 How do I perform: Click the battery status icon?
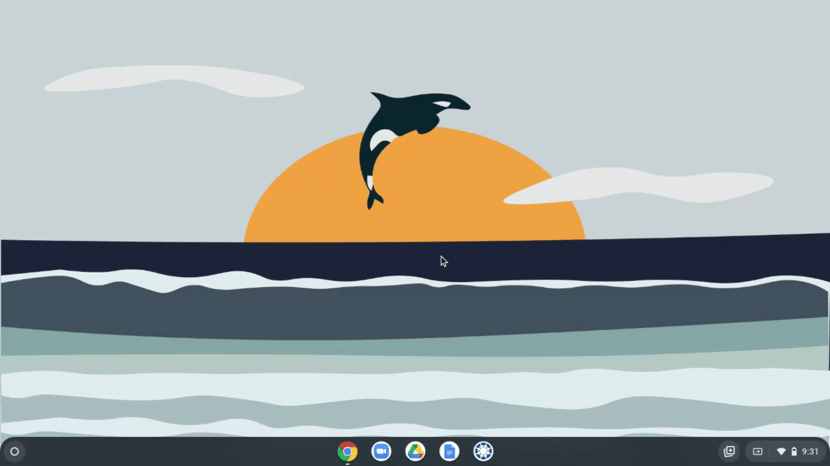(794, 452)
